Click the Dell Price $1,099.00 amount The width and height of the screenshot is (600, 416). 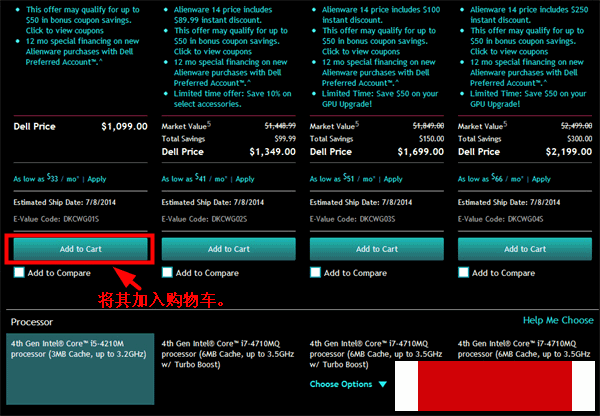(x=124, y=127)
